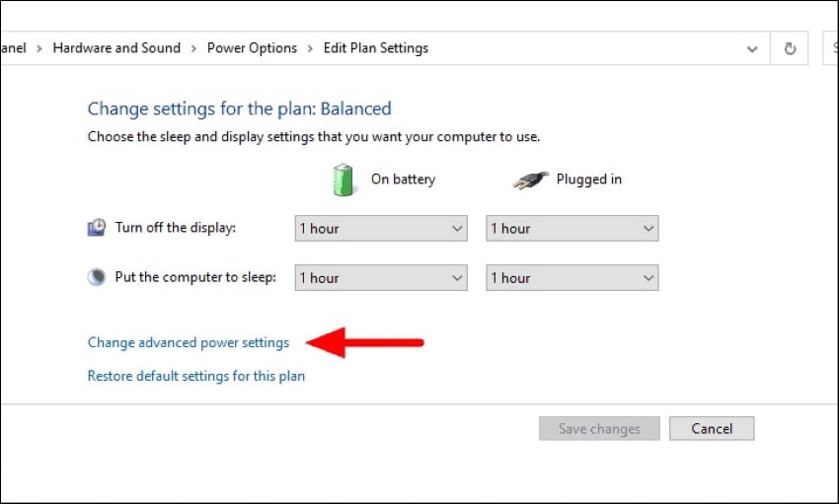Click the refresh button in address bar

tap(790, 48)
